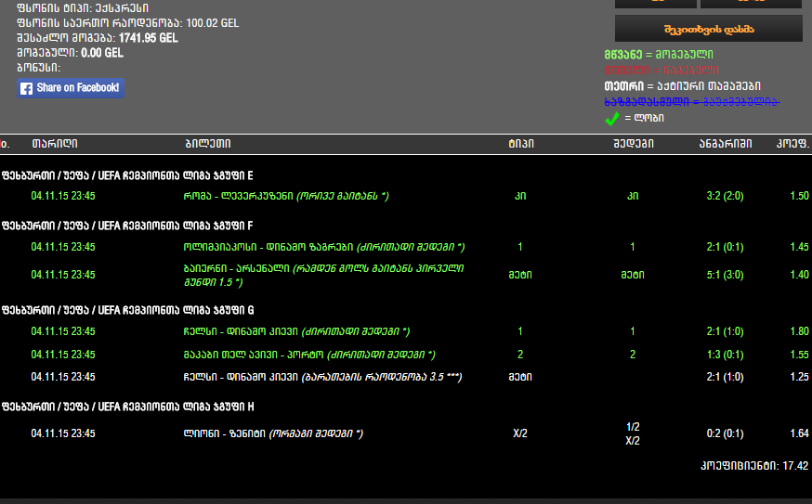Click the 1.80 odds value

point(800,331)
